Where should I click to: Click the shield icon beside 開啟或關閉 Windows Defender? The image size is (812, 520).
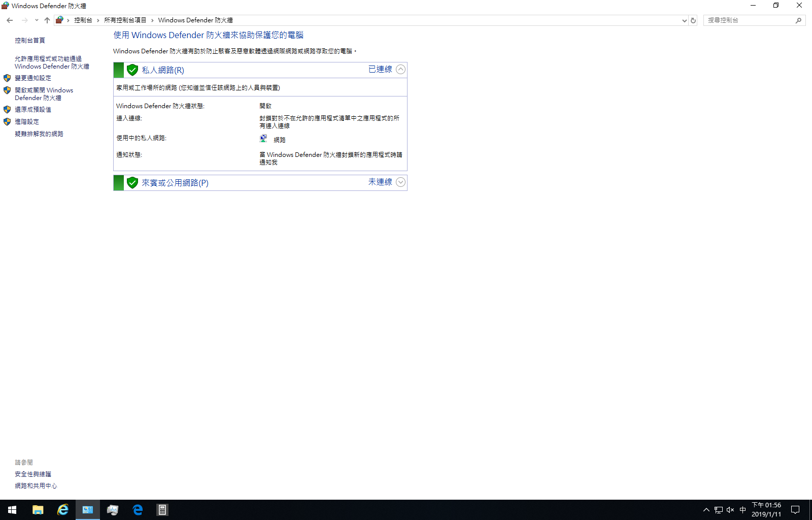coord(7,90)
